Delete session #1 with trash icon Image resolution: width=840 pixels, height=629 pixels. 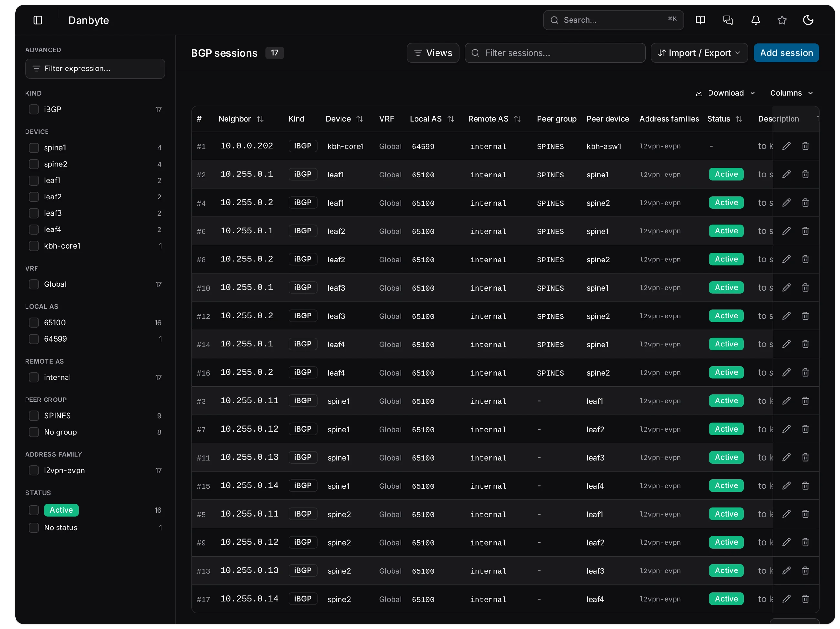(805, 146)
